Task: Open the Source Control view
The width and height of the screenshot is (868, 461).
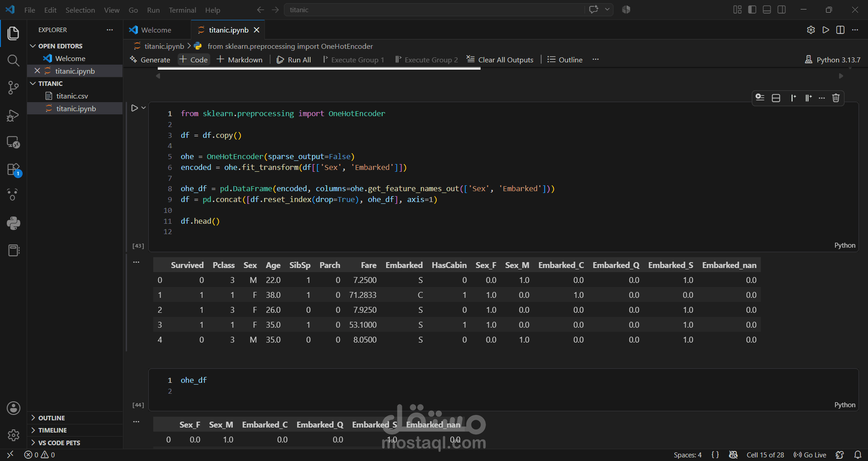Action: [x=14, y=88]
